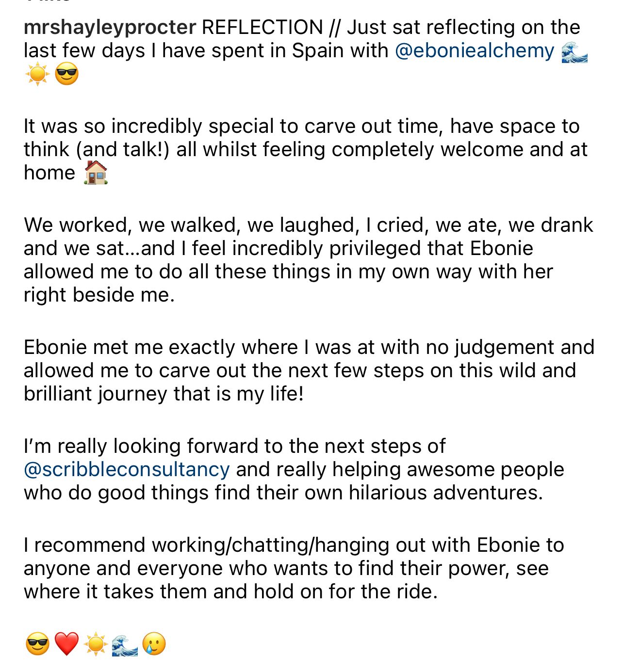Open the @scribbleconsultancy mention link

point(127,469)
